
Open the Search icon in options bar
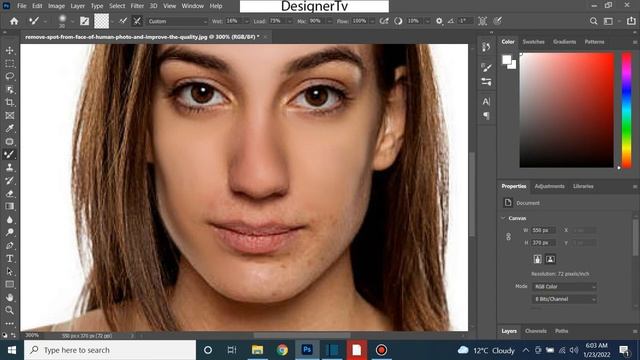pos(593,21)
